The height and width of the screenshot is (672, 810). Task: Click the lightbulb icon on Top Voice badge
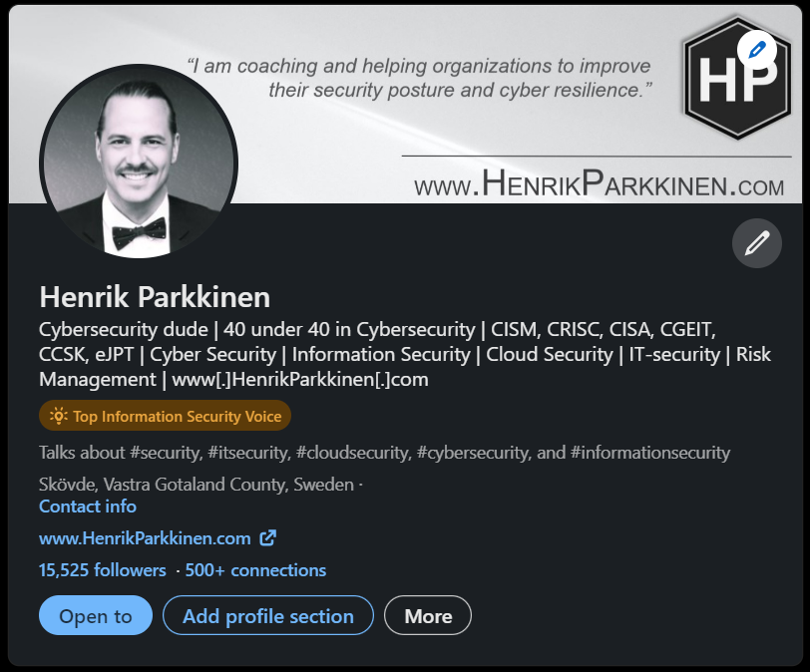pos(58,415)
